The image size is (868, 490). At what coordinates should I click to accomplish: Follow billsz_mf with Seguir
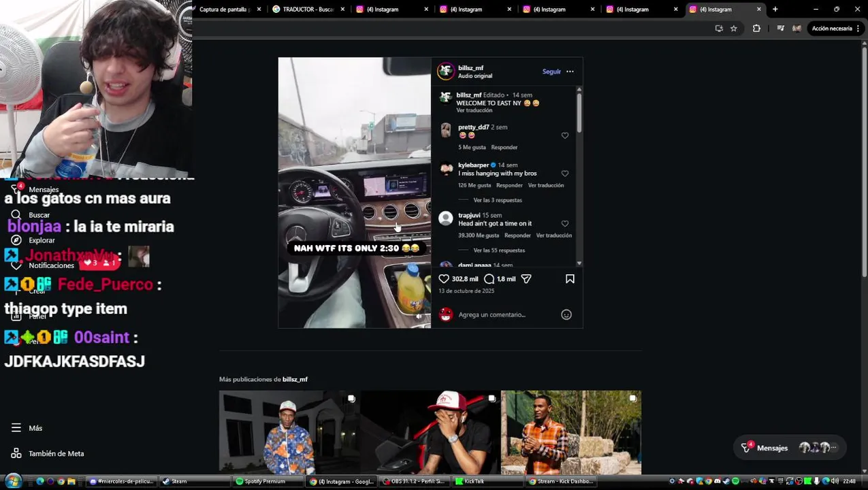(551, 71)
